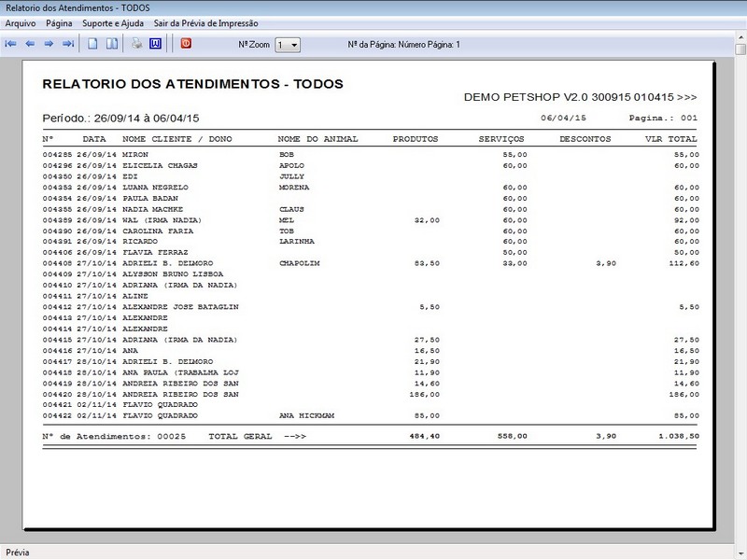Click client name ELICELIA CHAGAS
The image size is (747, 560).
[160, 166]
